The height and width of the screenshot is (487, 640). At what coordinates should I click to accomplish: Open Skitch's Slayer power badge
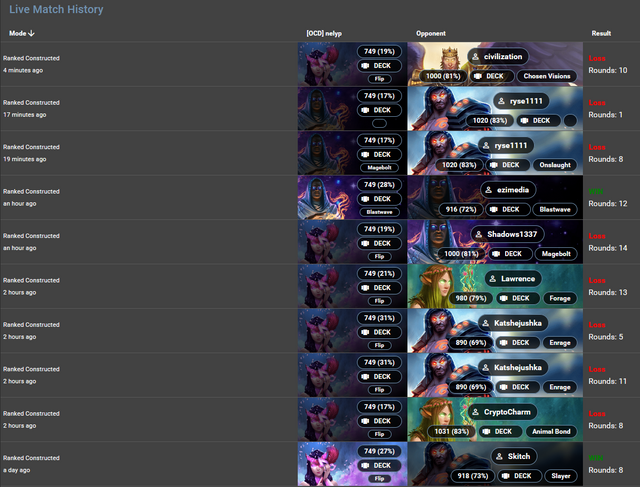[x=561, y=476]
